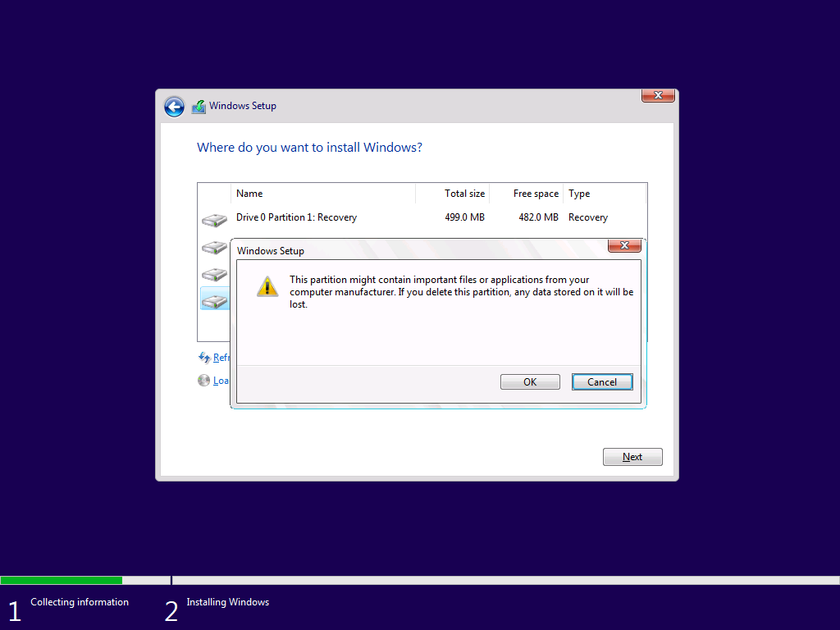The image size is (840, 630).
Task: Click the Windows Setup title icon
Action: pyautogui.click(x=199, y=107)
